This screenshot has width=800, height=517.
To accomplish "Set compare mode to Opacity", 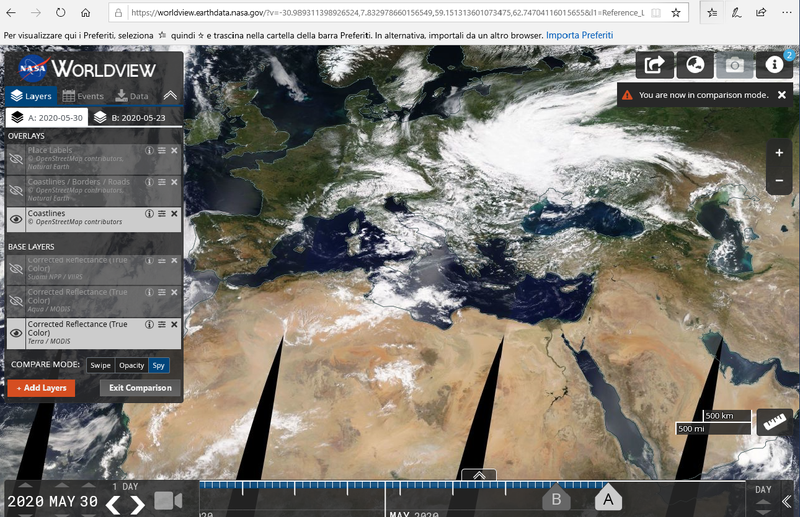I will tap(132, 365).
